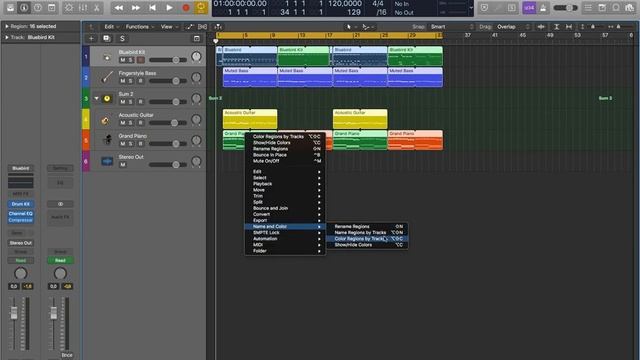Image resolution: width=640 pixels, height=360 pixels.
Task: Toggle the yellow Cycle mode button
Action: 200,8
